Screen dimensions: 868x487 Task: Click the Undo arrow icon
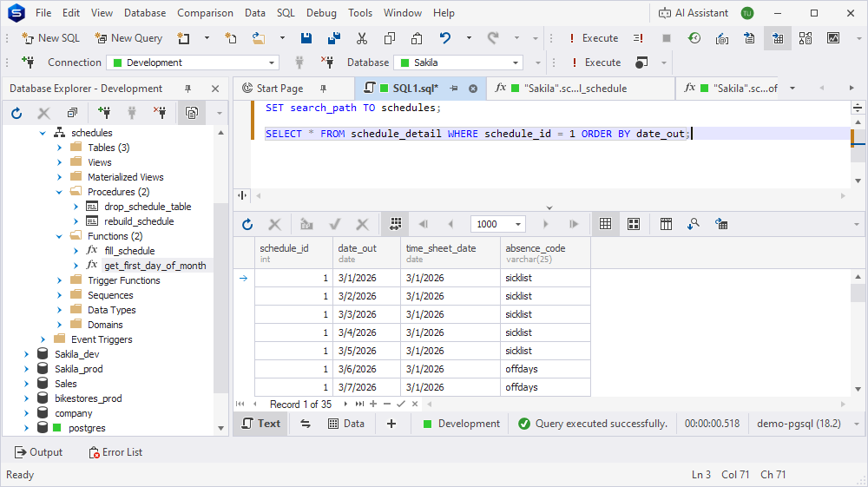(x=445, y=38)
